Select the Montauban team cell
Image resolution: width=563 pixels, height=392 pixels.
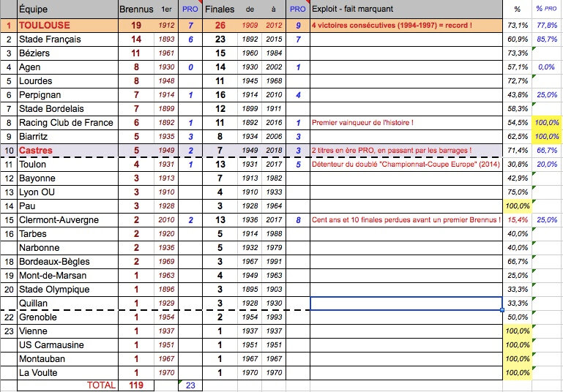click(67, 359)
